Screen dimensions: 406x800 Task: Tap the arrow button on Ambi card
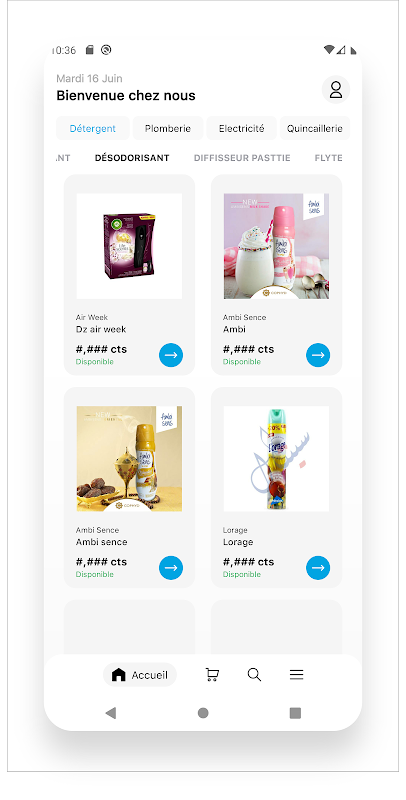click(x=318, y=355)
